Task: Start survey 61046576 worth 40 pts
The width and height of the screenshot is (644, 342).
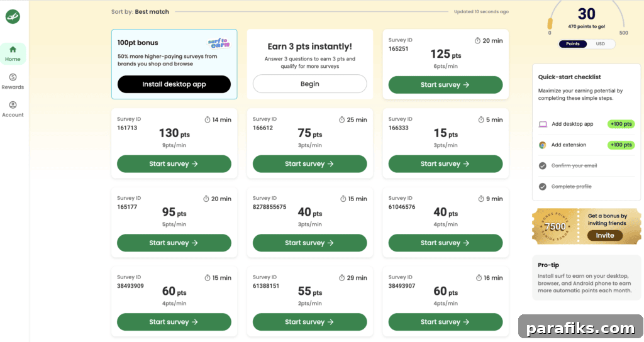Action: click(x=445, y=243)
